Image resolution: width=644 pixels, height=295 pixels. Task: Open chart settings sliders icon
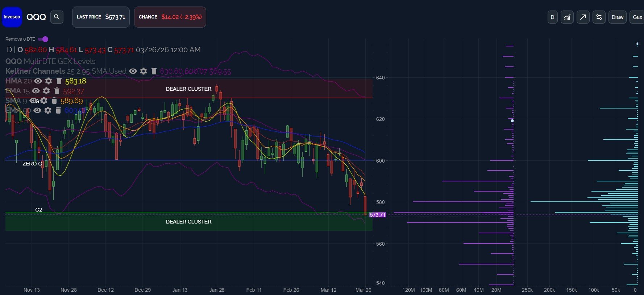click(599, 17)
